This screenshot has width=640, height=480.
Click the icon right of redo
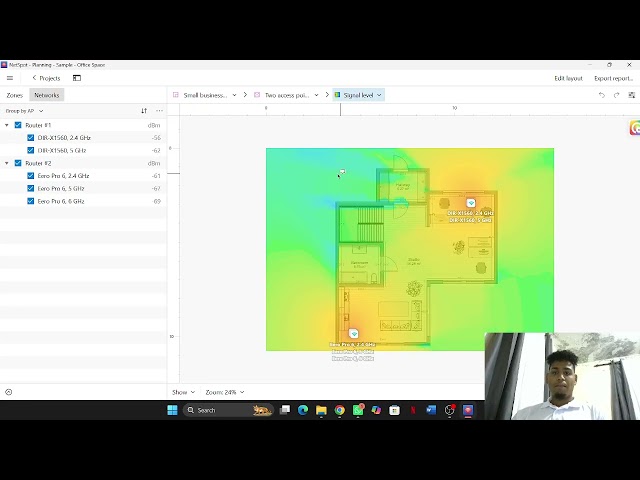coord(631,95)
